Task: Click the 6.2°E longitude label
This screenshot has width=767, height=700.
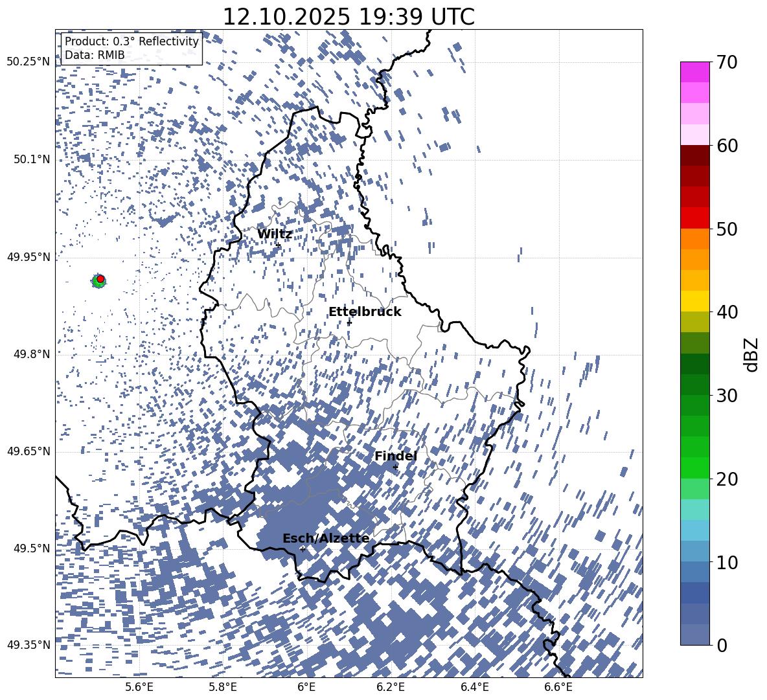Action: point(391,687)
